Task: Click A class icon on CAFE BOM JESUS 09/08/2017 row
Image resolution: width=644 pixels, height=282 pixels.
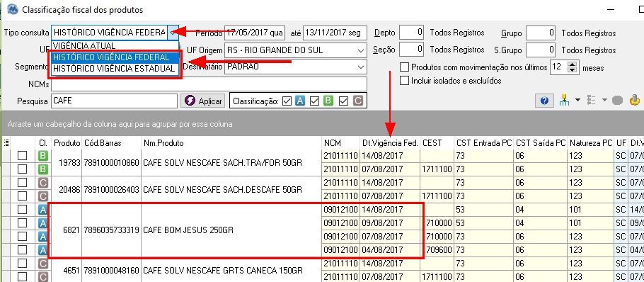Action: (x=43, y=223)
